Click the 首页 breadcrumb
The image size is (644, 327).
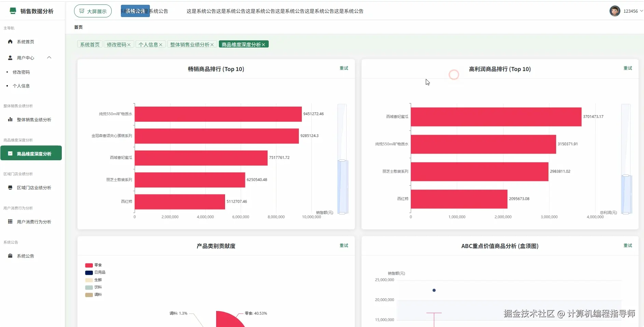pos(78,27)
